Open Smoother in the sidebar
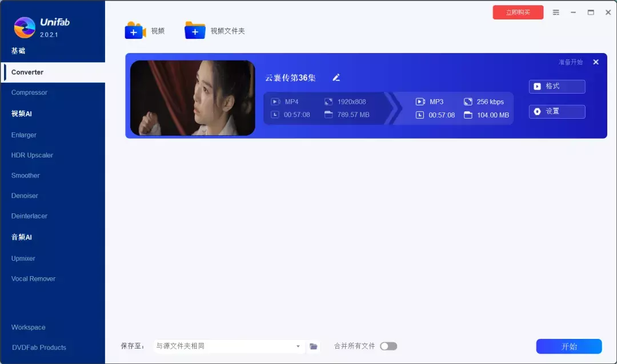 tap(25, 176)
